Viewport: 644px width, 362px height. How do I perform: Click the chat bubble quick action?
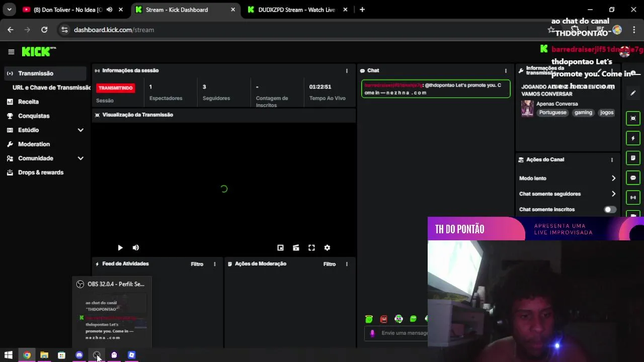pyautogui.click(x=633, y=178)
